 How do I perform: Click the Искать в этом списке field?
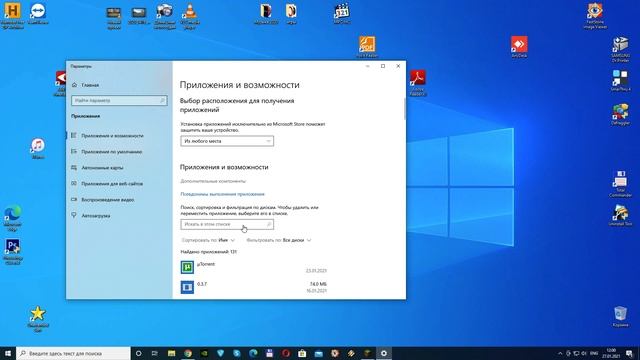coord(227,224)
